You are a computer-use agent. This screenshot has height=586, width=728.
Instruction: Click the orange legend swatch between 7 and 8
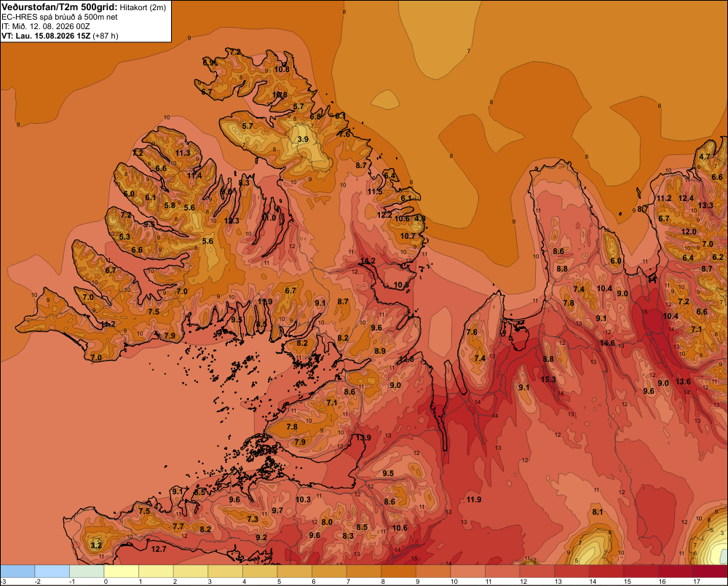click(x=363, y=571)
